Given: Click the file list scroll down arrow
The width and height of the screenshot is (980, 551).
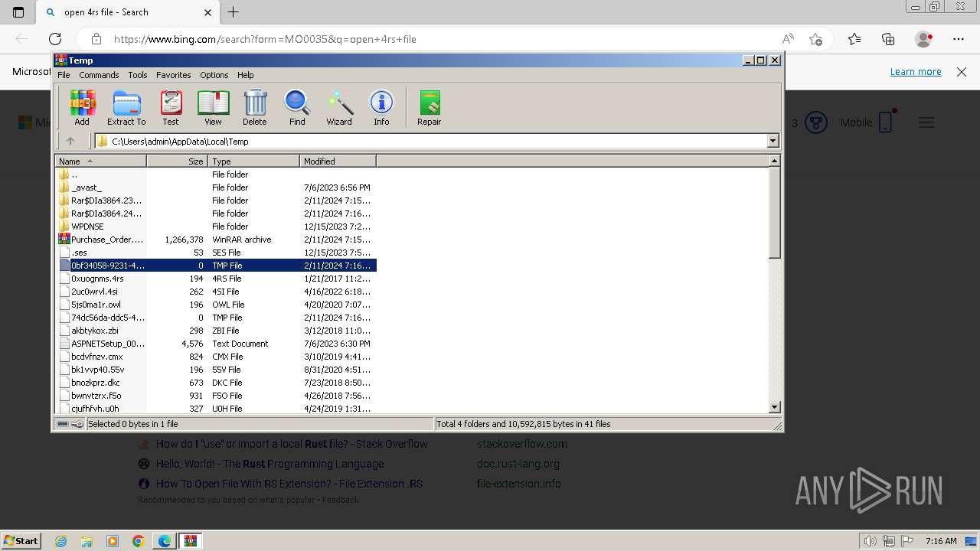Looking at the screenshot, I should [774, 407].
